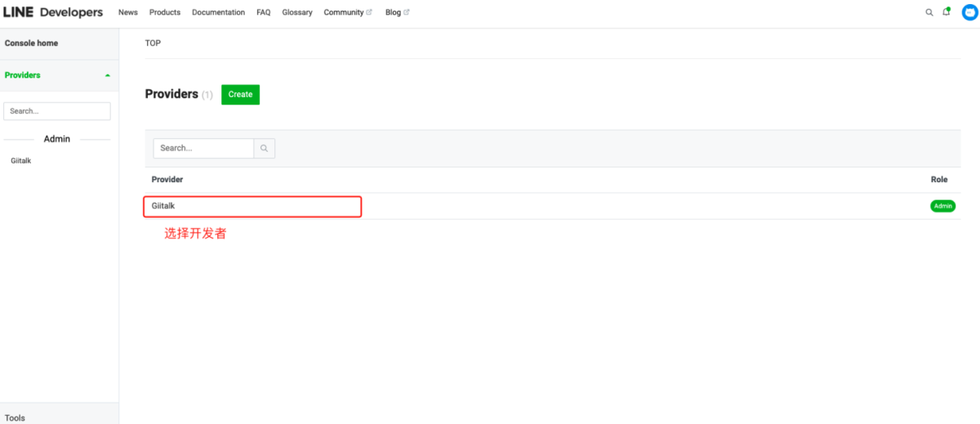Open the Products menu item
The image size is (980, 424).
165,12
